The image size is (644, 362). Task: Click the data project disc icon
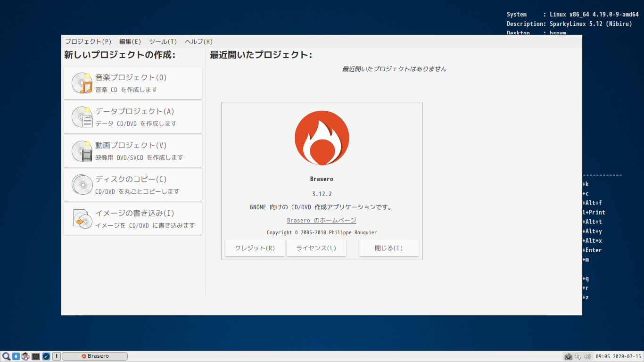click(82, 117)
